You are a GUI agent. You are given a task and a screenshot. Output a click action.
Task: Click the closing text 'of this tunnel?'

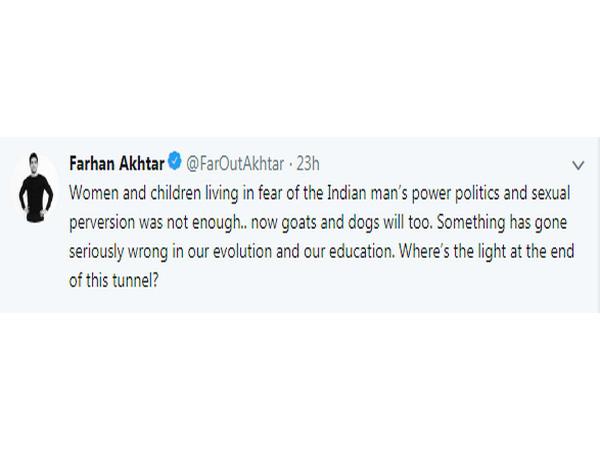coord(114,280)
